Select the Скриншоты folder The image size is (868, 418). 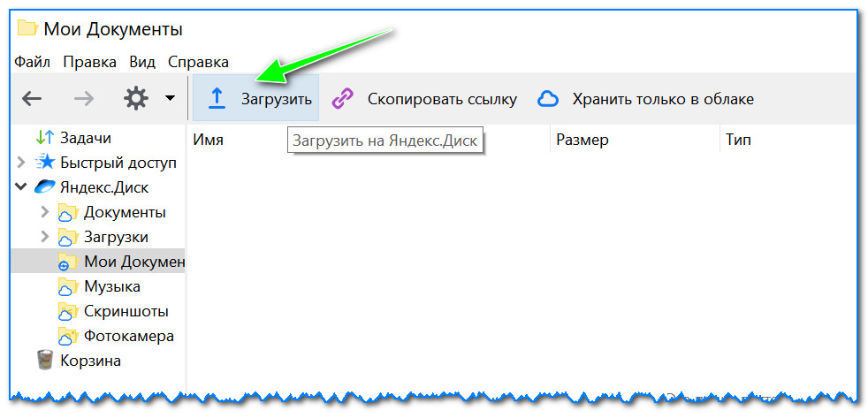point(126,311)
